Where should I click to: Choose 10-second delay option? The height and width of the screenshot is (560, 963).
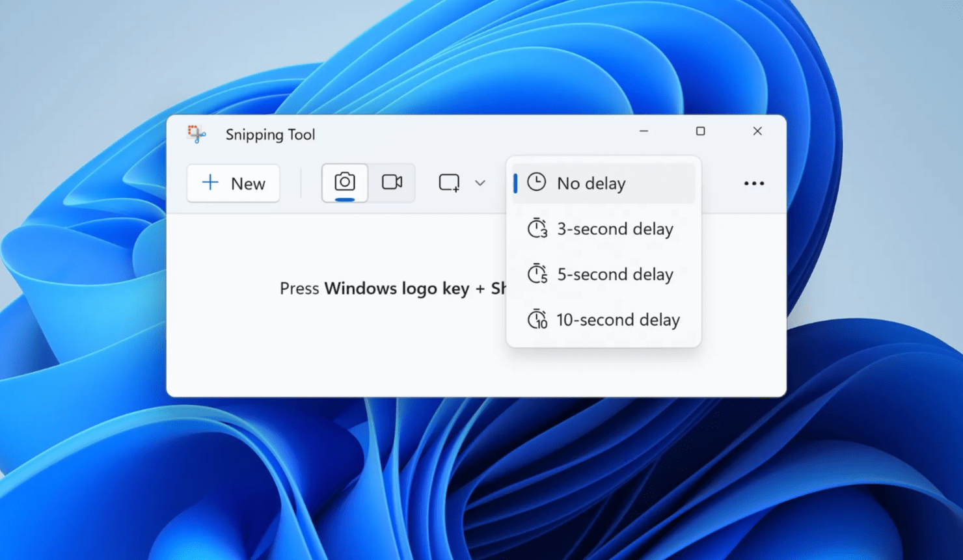(x=604, y=320)
